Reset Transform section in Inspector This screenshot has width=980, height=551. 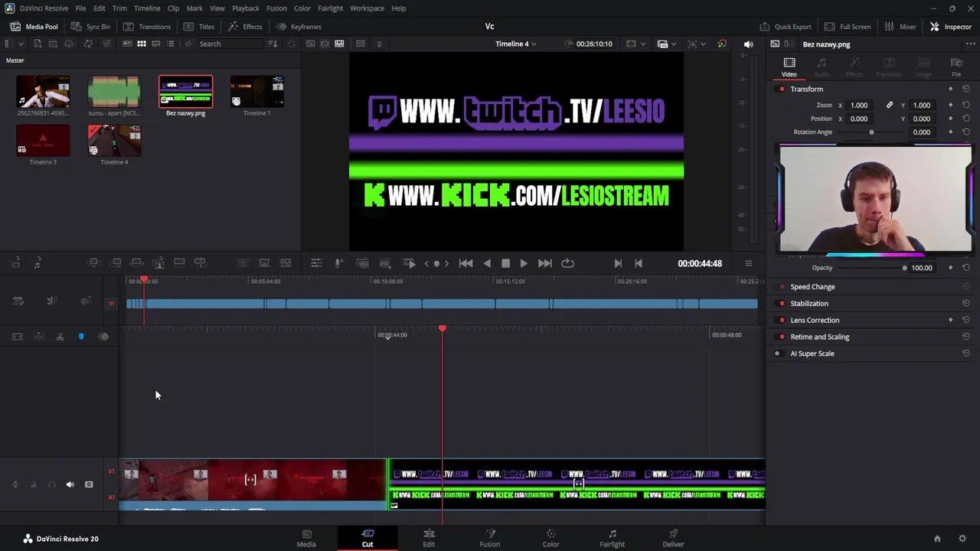[x=966, y=89]
